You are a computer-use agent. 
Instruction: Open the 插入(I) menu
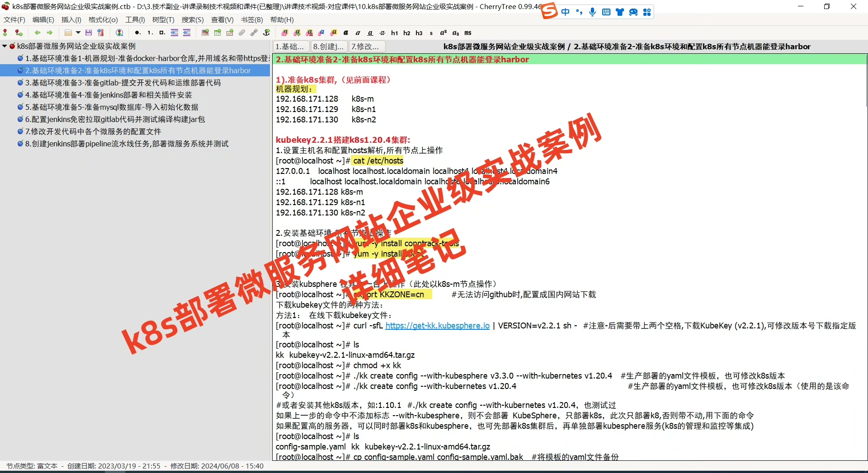pos(71,20)
